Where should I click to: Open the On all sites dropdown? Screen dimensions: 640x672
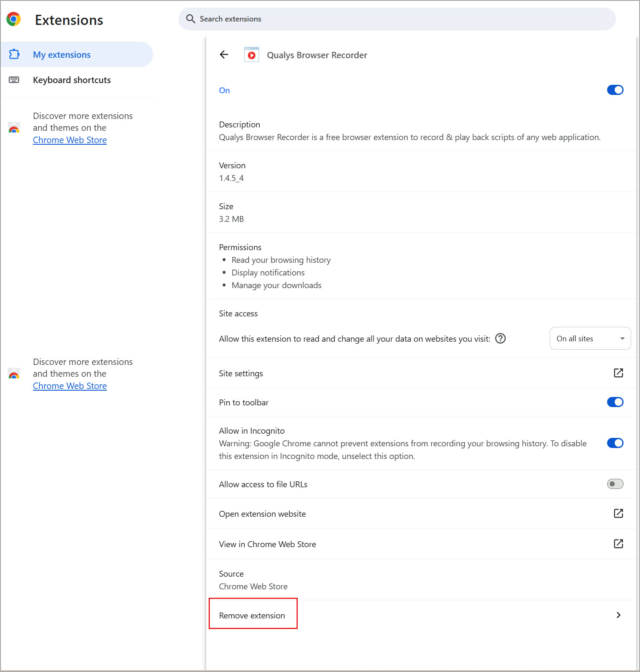[x=590, y=338]
